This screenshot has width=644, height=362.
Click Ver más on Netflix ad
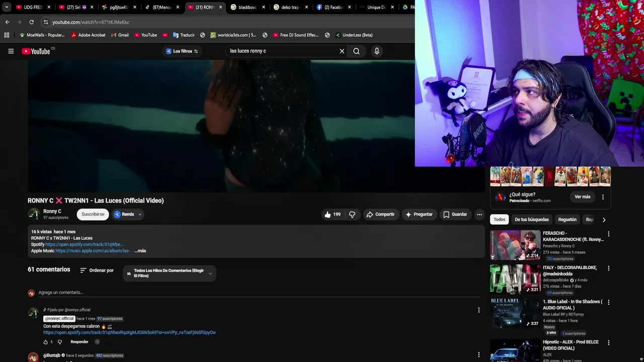click(582, 197)
